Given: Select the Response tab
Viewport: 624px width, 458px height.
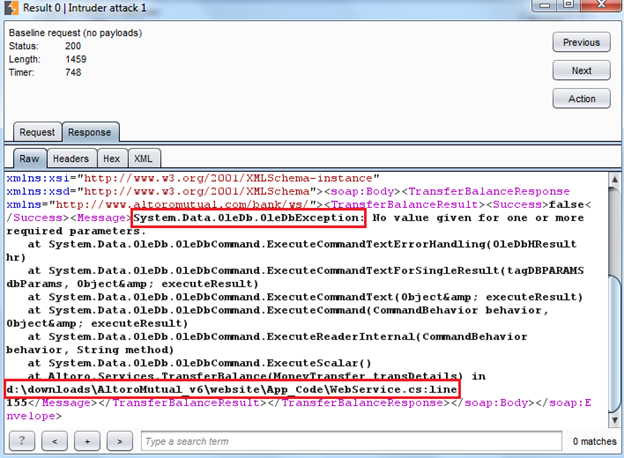Looking at the screenshot, I should coord(90,132).
